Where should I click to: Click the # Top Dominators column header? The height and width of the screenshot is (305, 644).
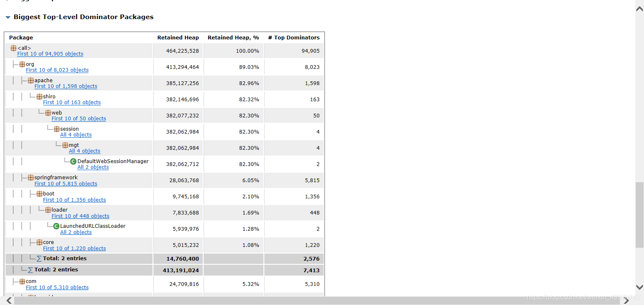pyautogui.click(x=294, y=38)
